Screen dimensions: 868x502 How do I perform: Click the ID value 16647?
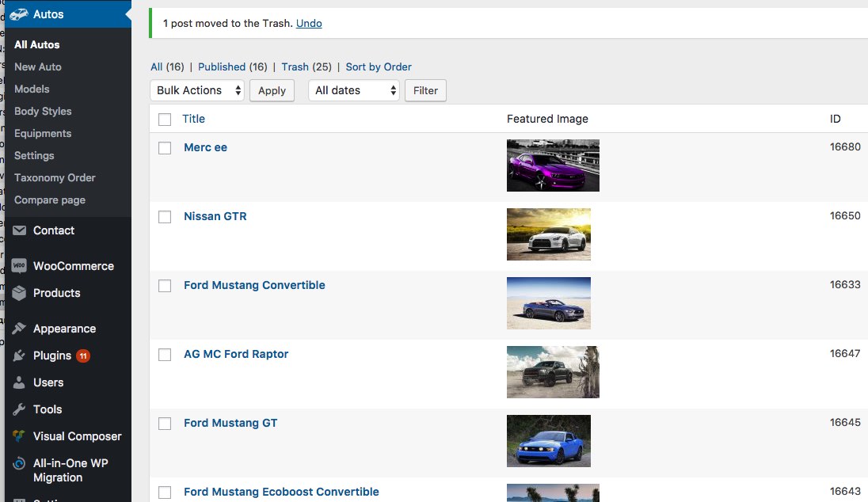845,354
